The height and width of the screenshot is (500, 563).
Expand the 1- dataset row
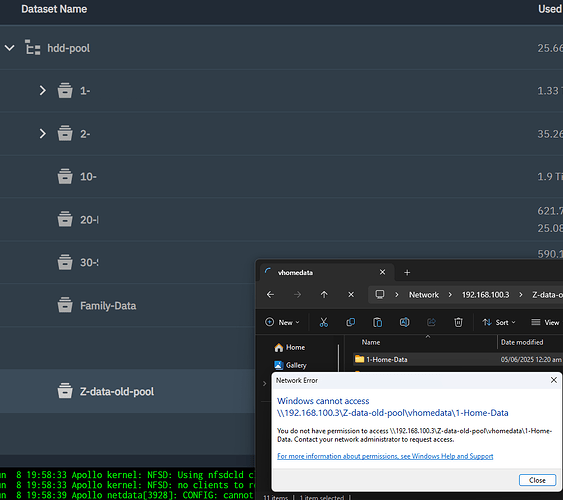click(x=42, y=90)
